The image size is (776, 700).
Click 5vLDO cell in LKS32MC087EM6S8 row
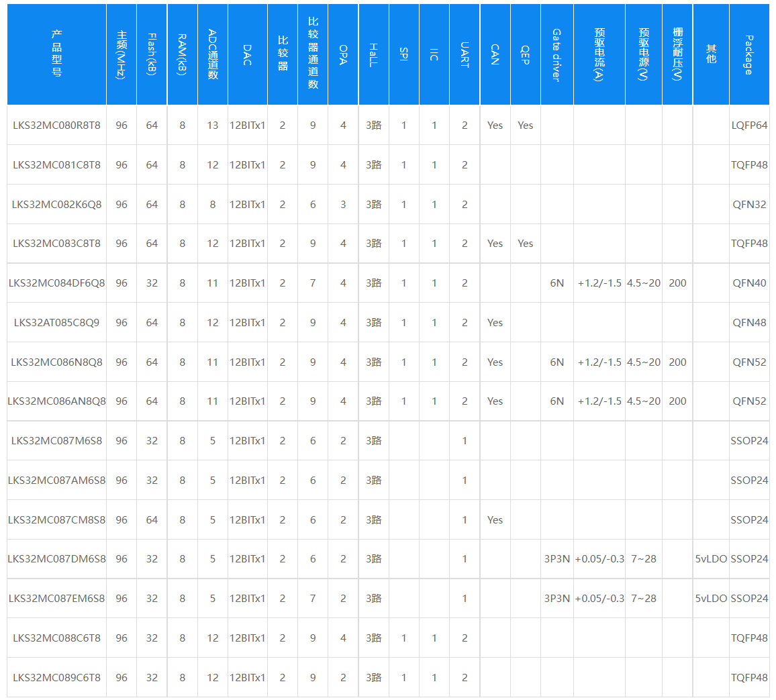click(711, 599)
